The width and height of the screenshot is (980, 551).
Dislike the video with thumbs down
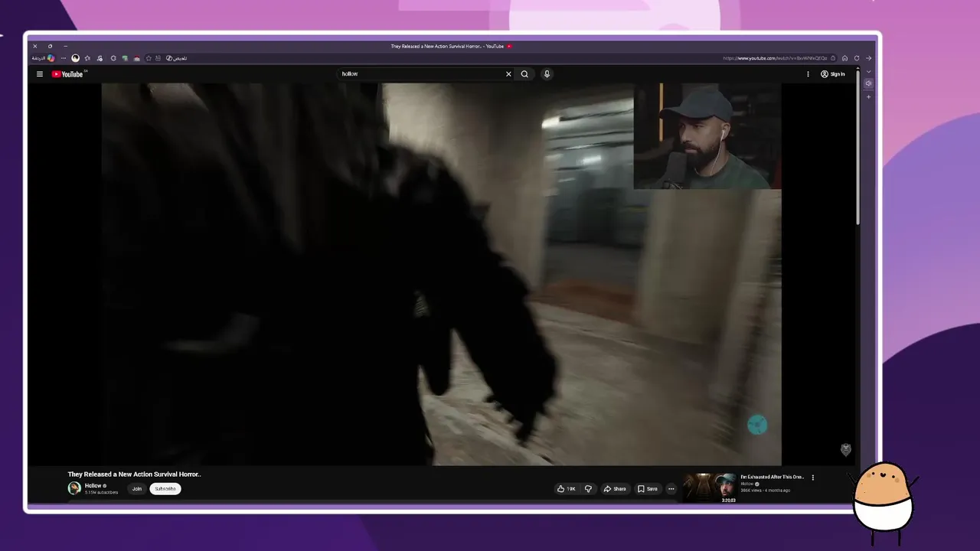point(588,489)
